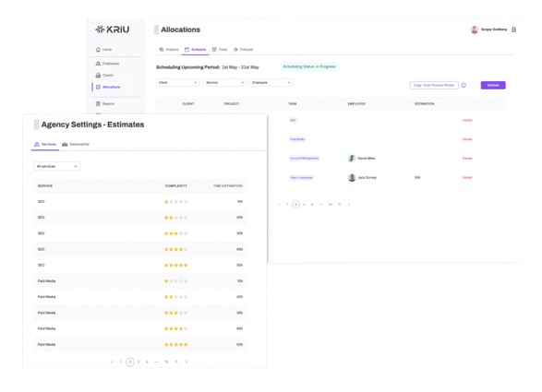The image size is (542, 392).
Task: Click the COMPLEXITY column header
Action: click(176, 185)
